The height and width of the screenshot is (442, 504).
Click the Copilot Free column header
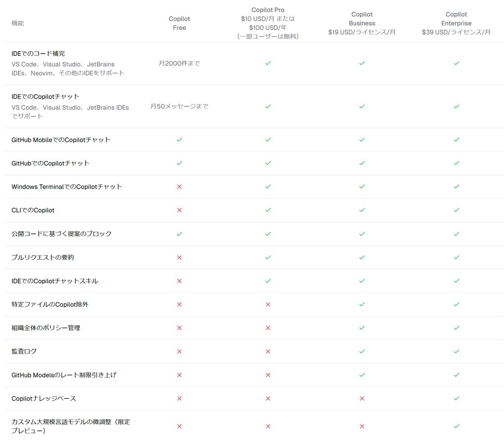click(179, 23)
